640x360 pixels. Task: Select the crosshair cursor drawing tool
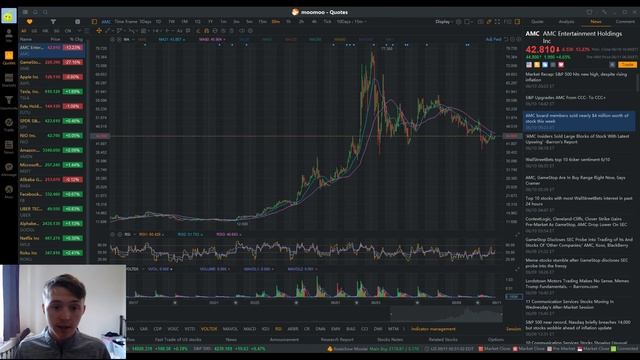tap(99, 31)
